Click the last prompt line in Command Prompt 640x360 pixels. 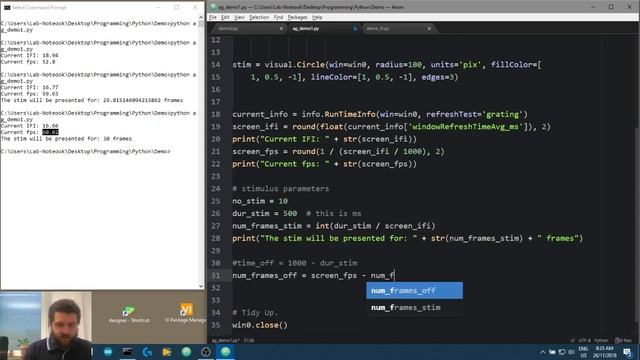[85, 151]
